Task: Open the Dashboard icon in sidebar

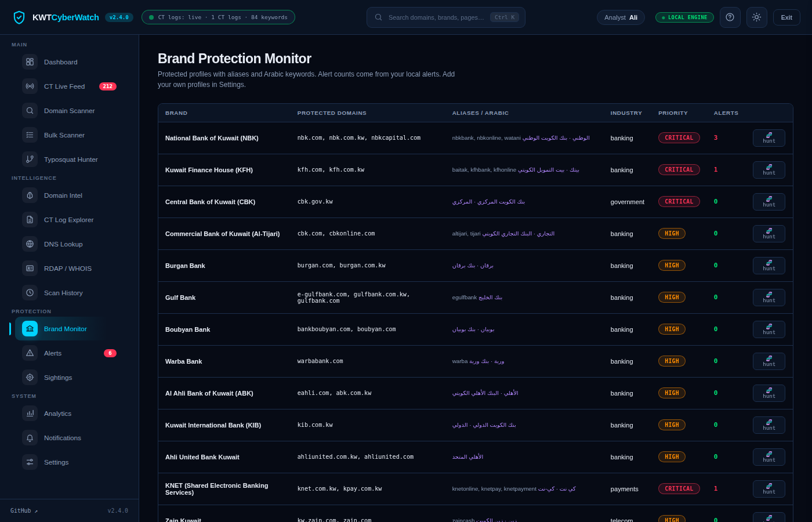Action: coord(30,62)
